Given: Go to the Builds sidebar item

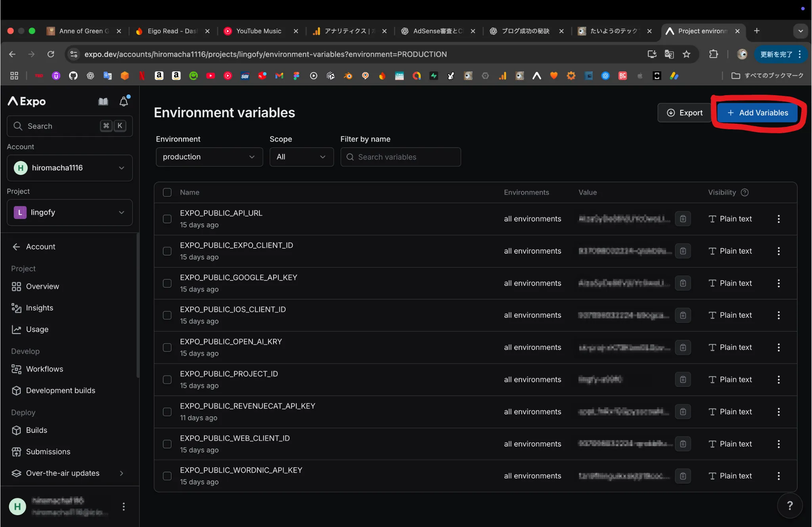Looking at the screenshot, I should (36, 430).
